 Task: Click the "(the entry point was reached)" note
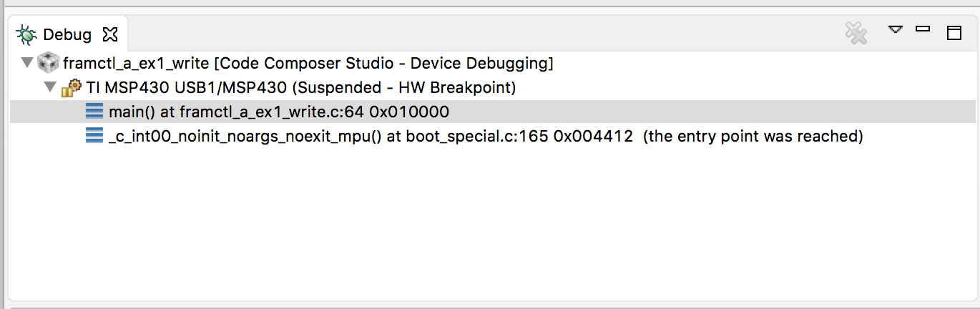click(x=753, y=136)
